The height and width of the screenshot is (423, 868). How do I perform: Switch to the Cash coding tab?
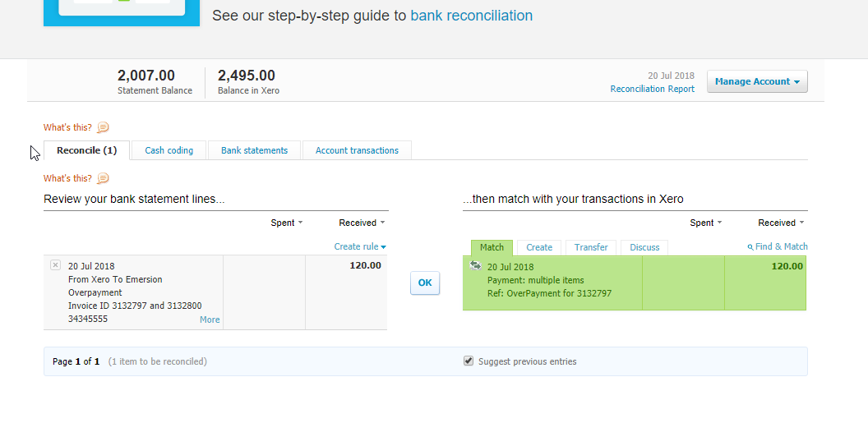pyautogui.click(x=169, y=150)
